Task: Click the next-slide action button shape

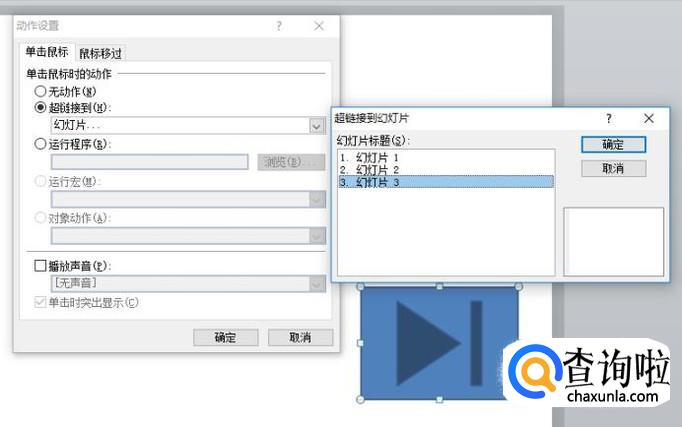Action: 439,343
